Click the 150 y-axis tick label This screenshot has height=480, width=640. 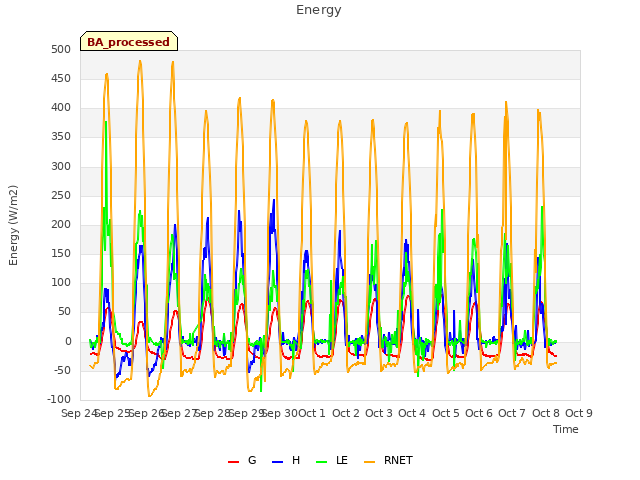click(61, 253)
